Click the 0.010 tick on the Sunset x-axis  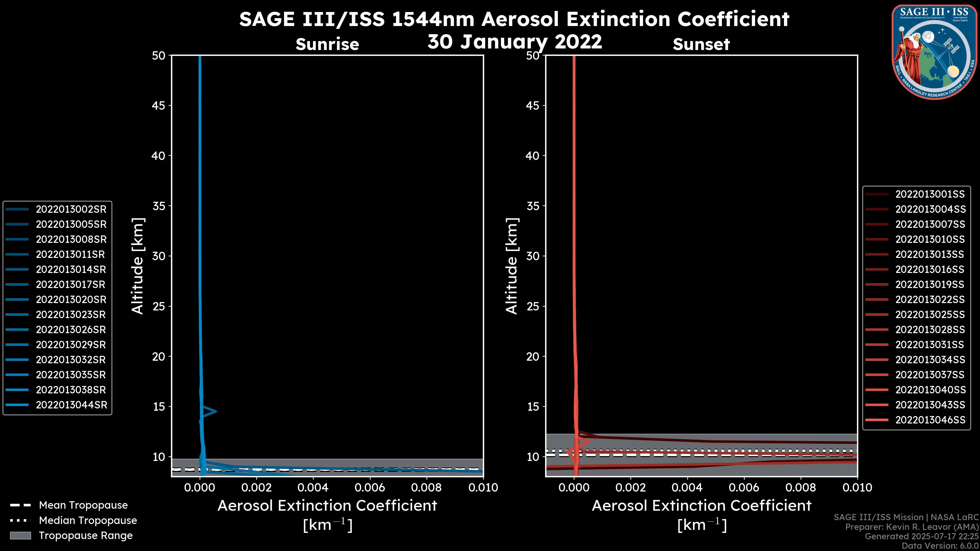857,488
